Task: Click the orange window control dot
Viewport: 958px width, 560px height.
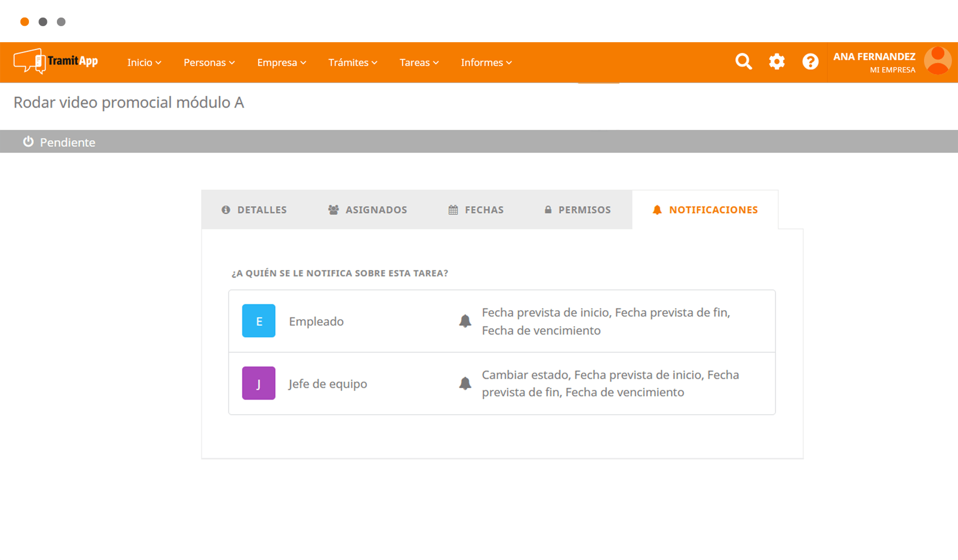Action: (x=25, y=21)
